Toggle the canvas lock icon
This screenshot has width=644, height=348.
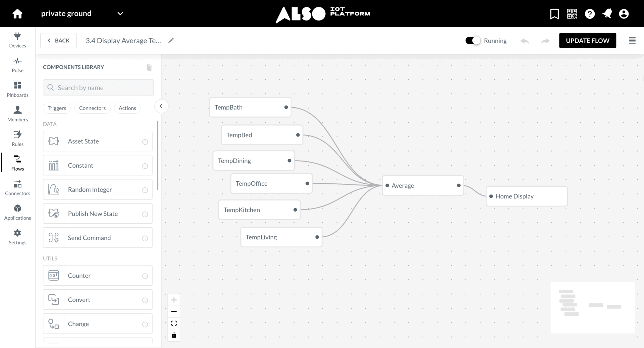point(174,335)
